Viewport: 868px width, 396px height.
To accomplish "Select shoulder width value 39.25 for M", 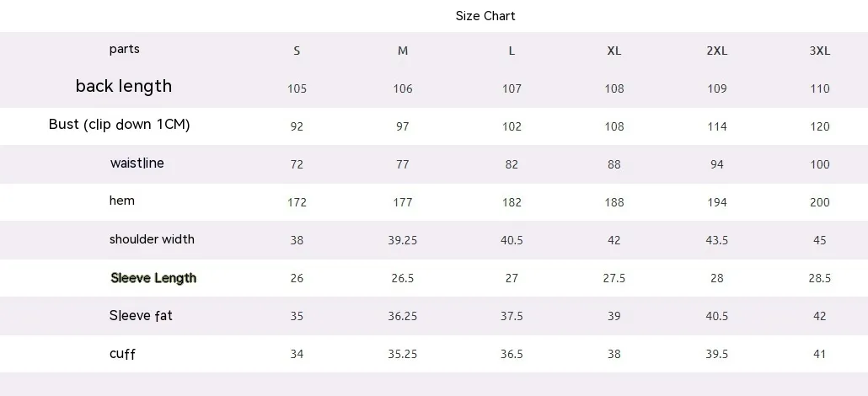I will tap(403, 240).
